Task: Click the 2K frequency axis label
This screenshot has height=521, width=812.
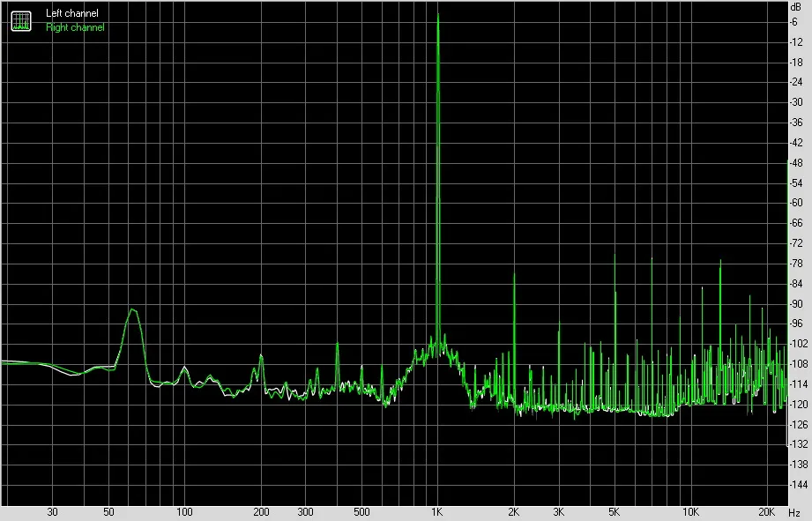Action: click(514, 512)
